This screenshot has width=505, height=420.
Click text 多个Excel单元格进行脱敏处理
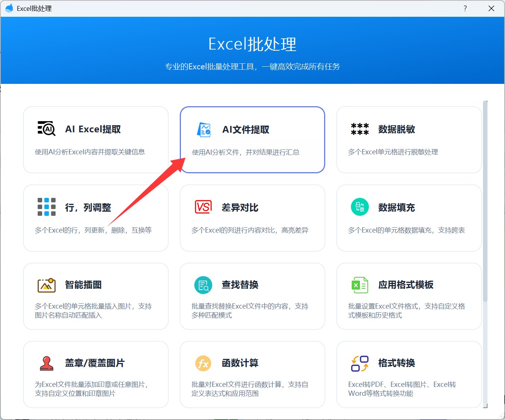(393, 152)
